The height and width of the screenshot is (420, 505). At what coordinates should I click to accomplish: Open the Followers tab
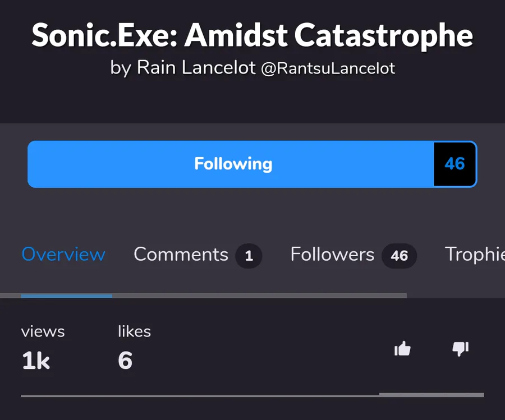click(x=332, y=255)
